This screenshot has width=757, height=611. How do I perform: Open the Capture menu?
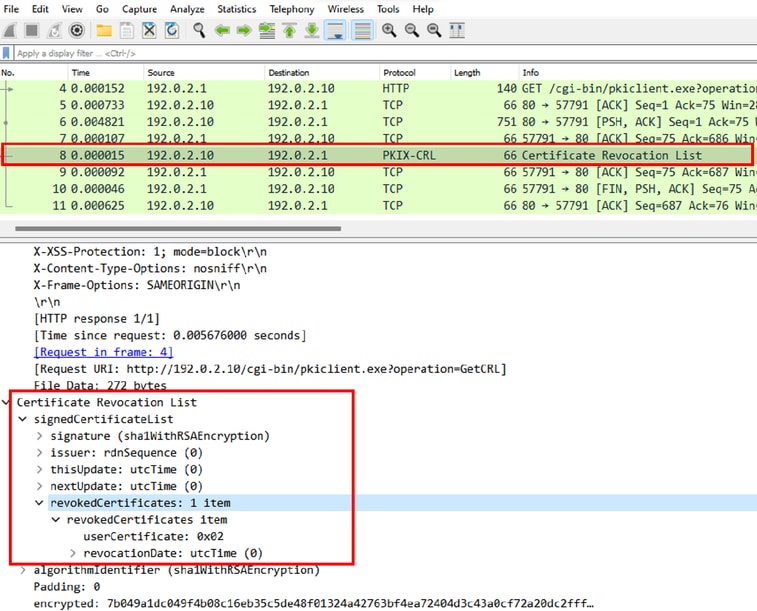139,9
